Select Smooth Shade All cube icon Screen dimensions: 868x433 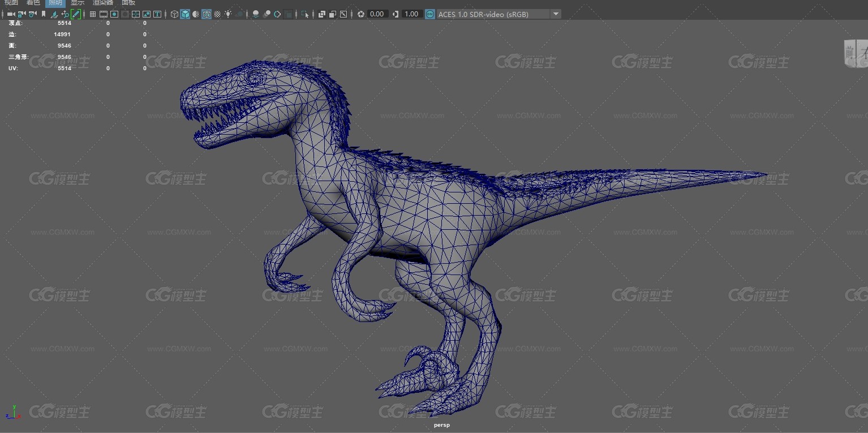tap(185, 14)
